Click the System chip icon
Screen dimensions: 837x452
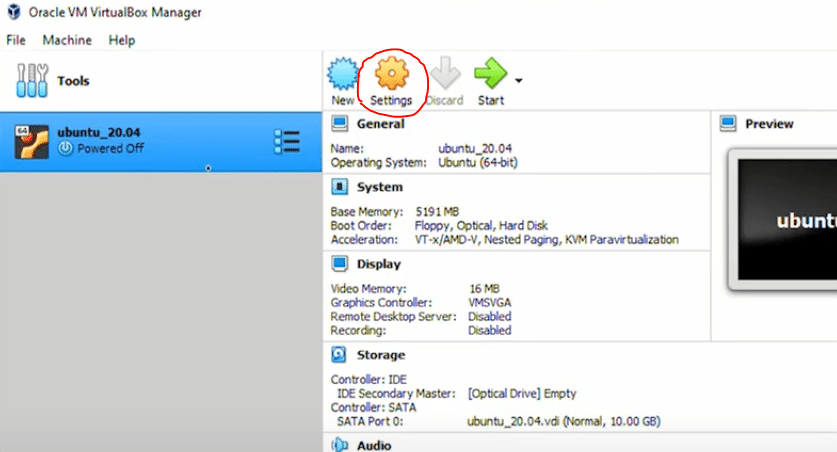339,187
